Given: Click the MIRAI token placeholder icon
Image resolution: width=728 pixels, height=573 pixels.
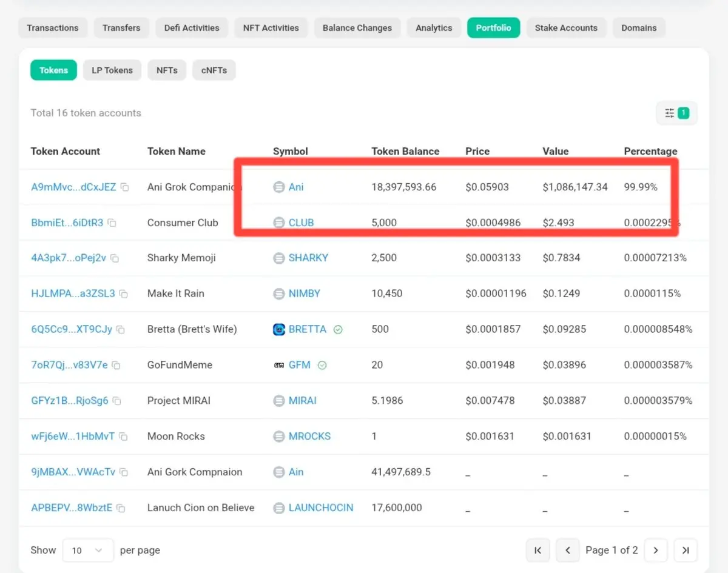Looking at the screenshot, I should tap(279, 401).
